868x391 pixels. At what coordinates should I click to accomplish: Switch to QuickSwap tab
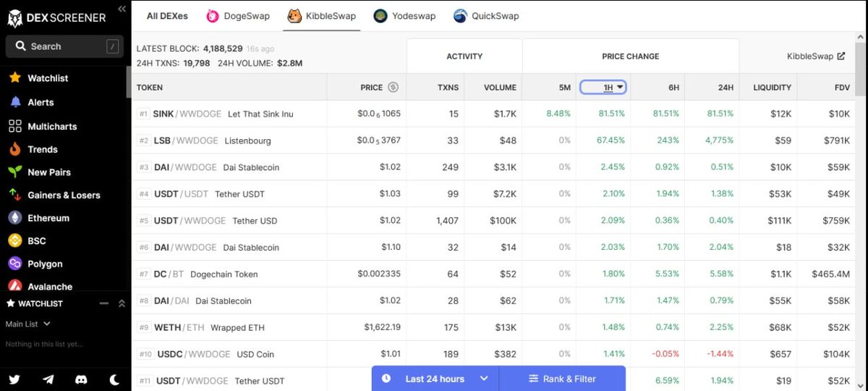click(486, 16)
